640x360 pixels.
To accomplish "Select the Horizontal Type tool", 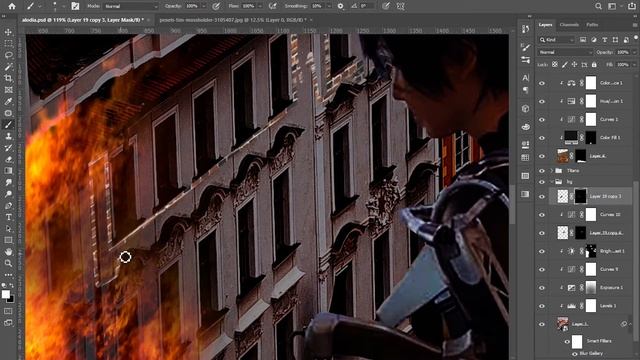I will click(8, 217).
